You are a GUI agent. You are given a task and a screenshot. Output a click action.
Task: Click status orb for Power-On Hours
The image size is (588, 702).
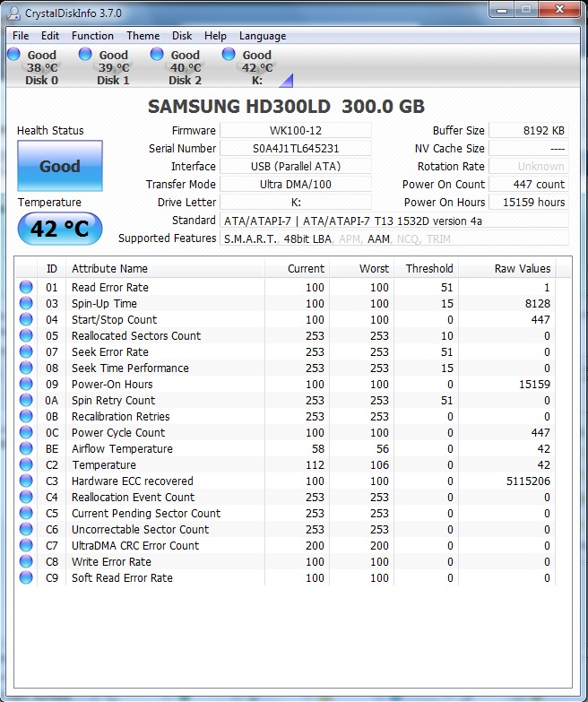click(26, 384)
